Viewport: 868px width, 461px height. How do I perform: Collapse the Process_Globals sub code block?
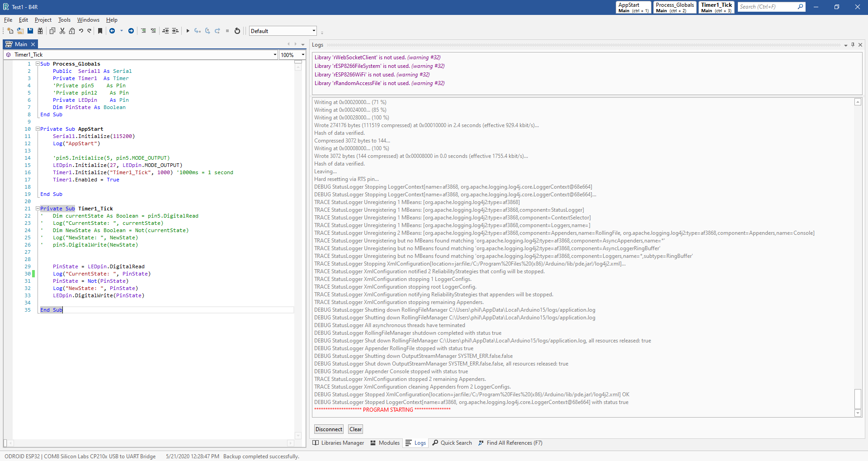(38, 64)
